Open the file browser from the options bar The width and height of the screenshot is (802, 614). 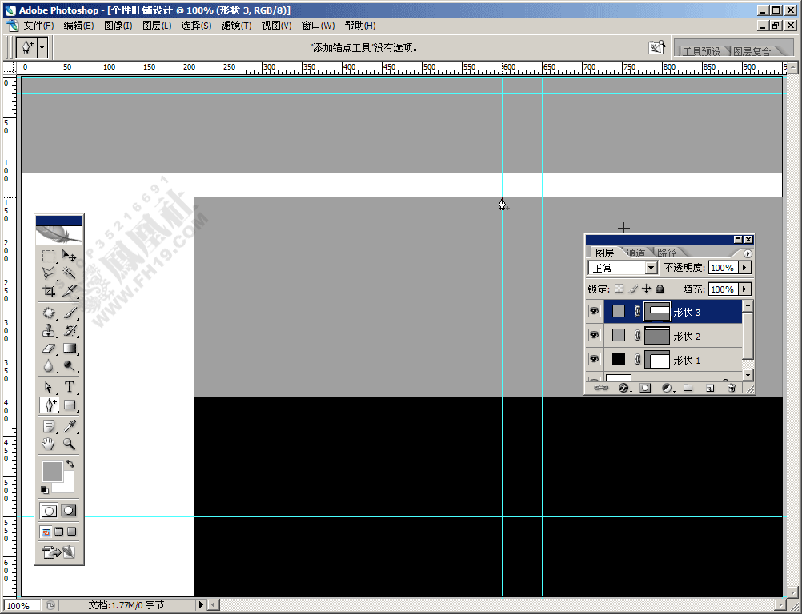(657, 48)
